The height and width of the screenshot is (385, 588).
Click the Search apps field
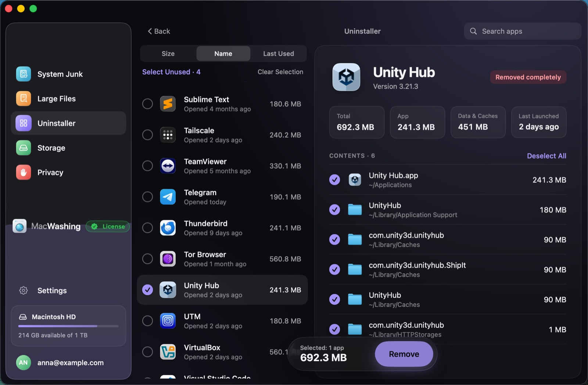pyautogui.click(x=522, y=31)
